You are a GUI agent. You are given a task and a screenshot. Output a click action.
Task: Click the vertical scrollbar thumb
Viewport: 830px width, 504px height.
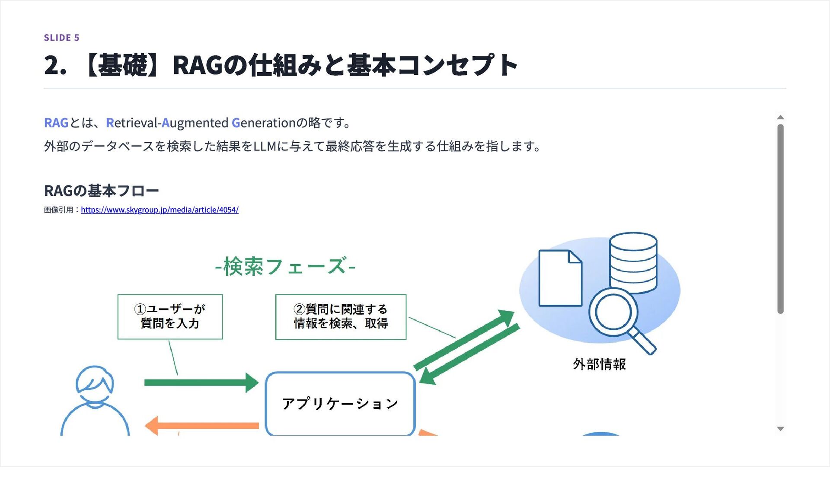point(780,218)
